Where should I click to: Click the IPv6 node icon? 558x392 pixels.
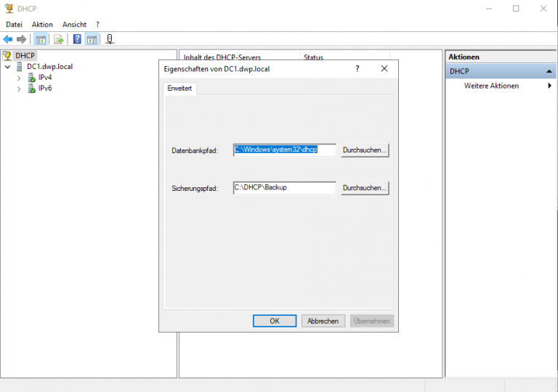(32, 89)
